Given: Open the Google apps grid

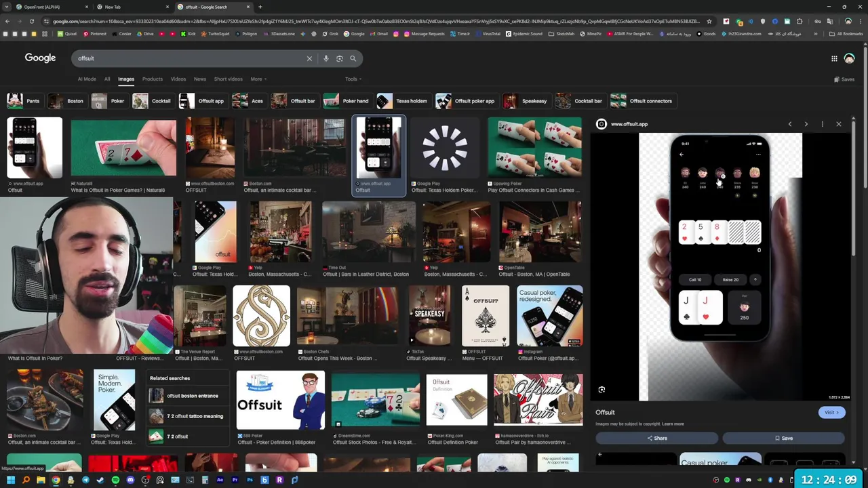Looking at the screenshot, I should (834, 58).
